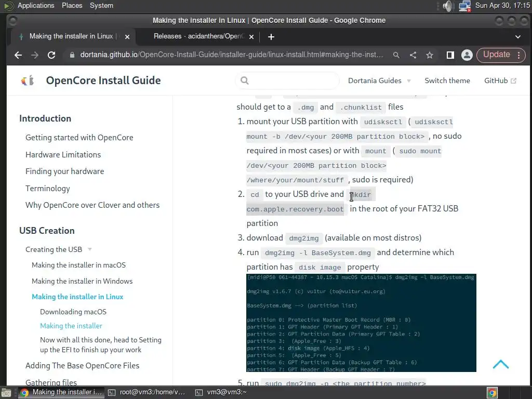The height and width of the screenshot is (399, 532).
Task: Open GitHub external link
Action: tap(500, 81)
